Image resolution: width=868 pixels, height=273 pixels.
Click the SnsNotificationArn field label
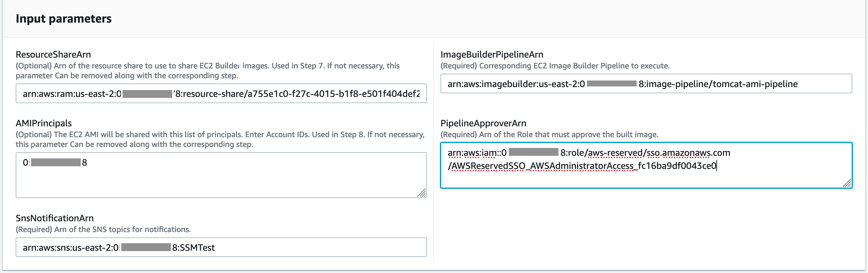click(x=55, y=218)
